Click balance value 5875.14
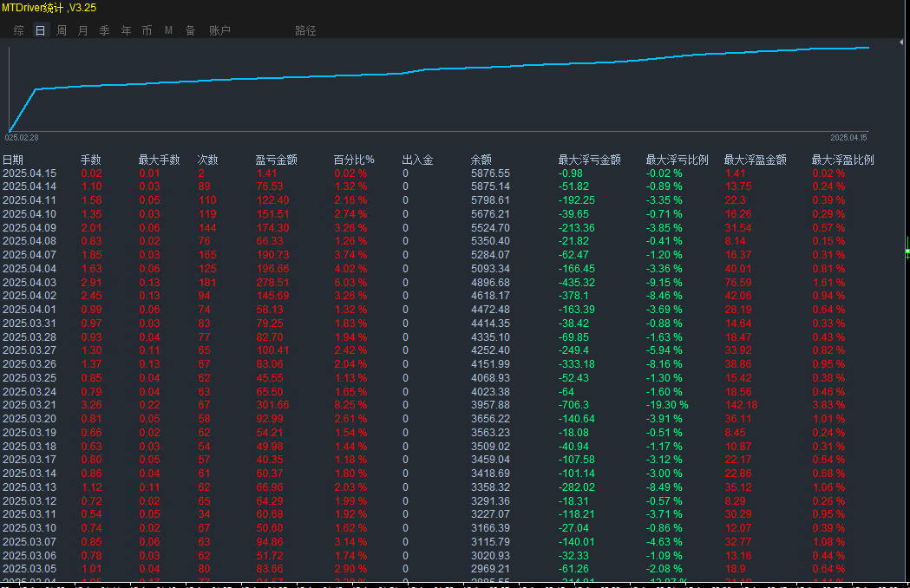910x588 pixels. point(490,186)
